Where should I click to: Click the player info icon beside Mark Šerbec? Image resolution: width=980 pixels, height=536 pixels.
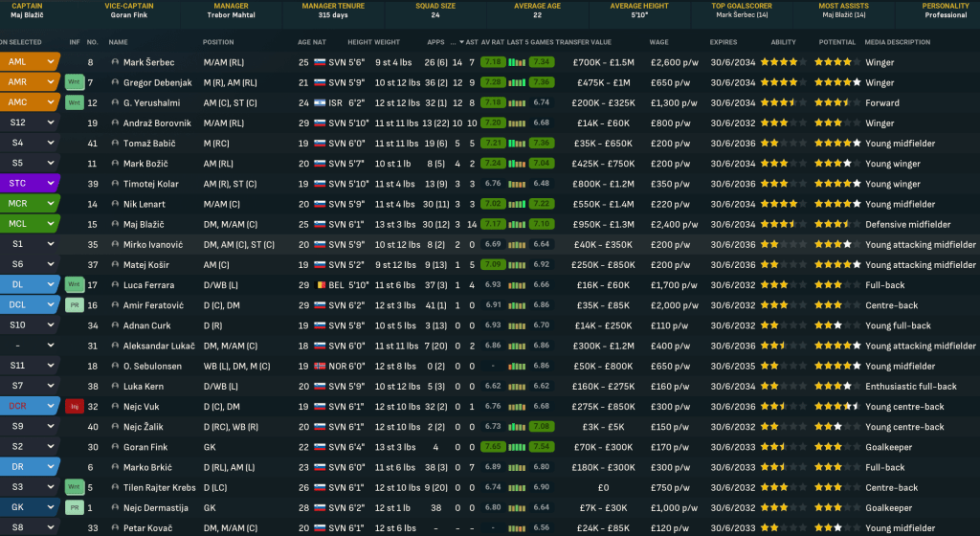click(115, 62)
